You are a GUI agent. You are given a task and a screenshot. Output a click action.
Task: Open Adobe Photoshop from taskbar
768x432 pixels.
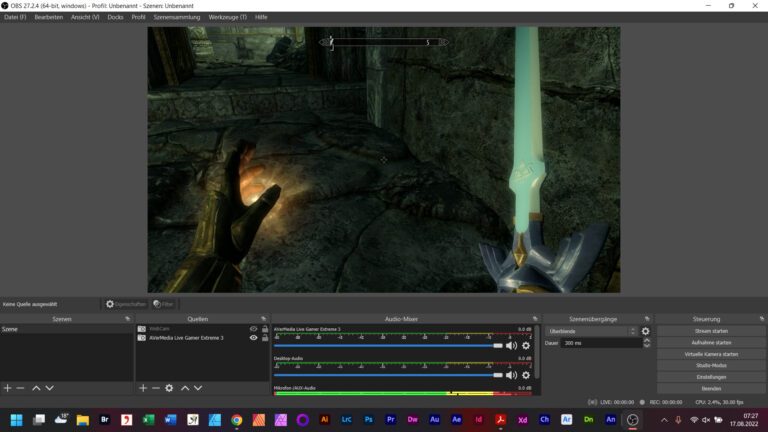pos(368,420)
